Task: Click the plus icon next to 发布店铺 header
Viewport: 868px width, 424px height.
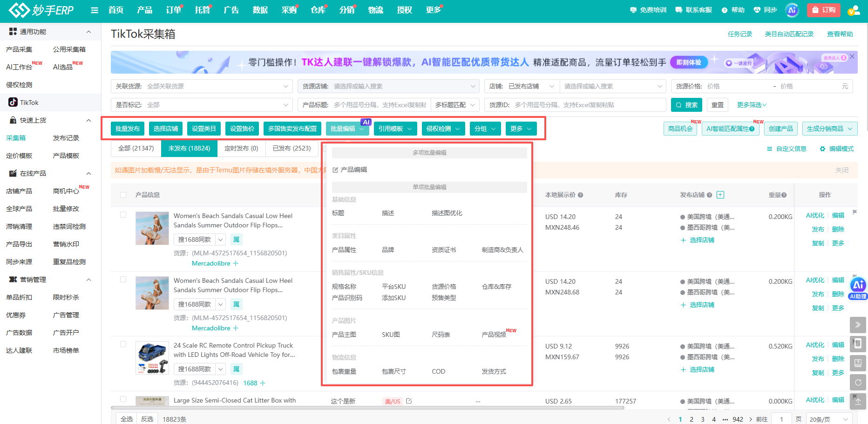Action: (x=720, y=195)
